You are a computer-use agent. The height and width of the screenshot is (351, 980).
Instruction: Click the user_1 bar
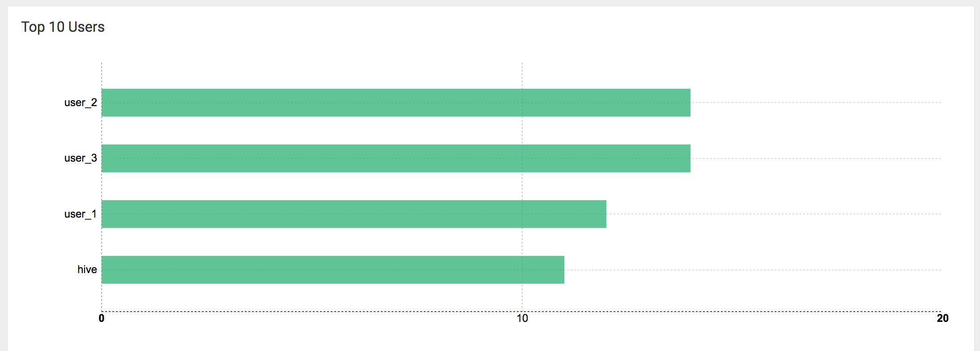pos(354,214)
